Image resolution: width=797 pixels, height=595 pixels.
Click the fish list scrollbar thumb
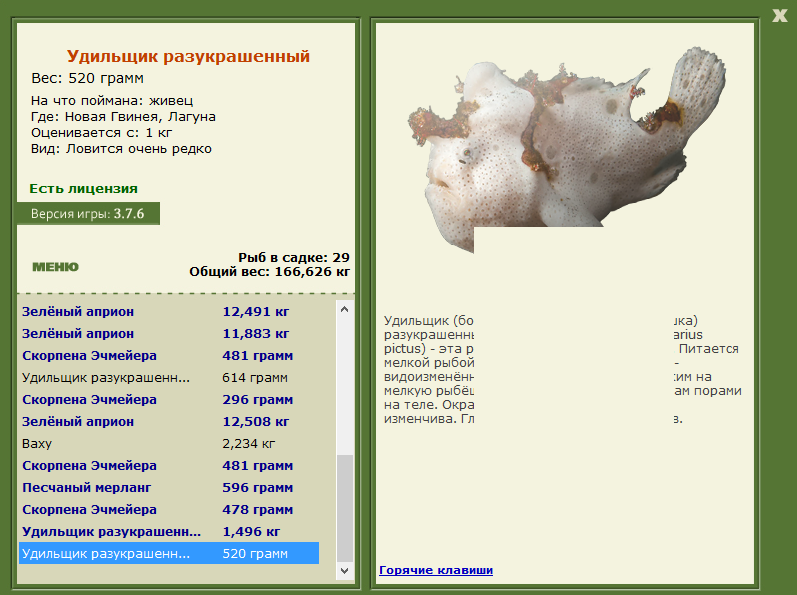[345, 509]
